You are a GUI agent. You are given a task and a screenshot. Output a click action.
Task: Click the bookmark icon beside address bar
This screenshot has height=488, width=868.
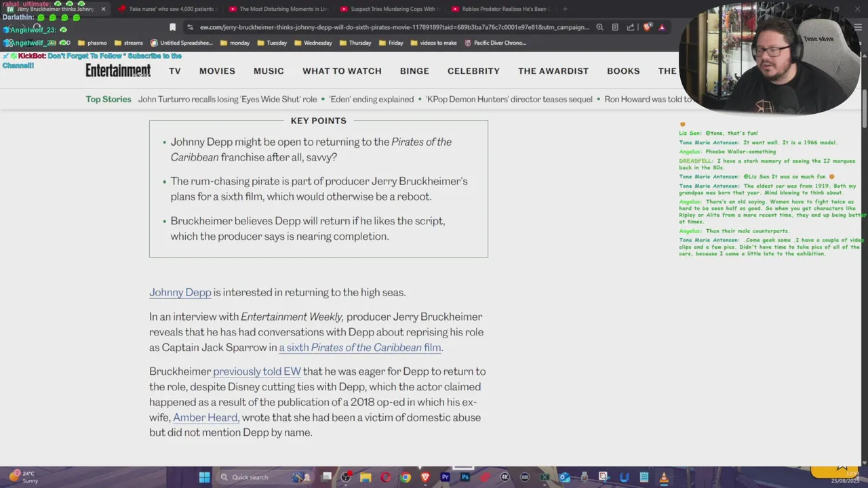click(172, 27)
